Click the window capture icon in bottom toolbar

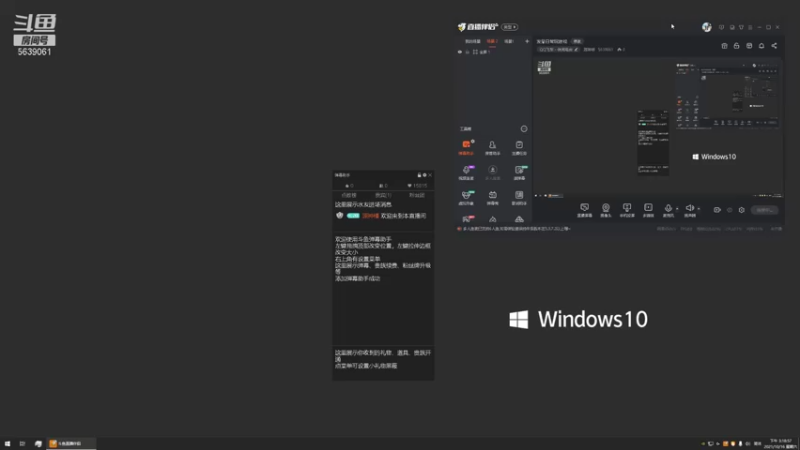[x=627, y=210]
